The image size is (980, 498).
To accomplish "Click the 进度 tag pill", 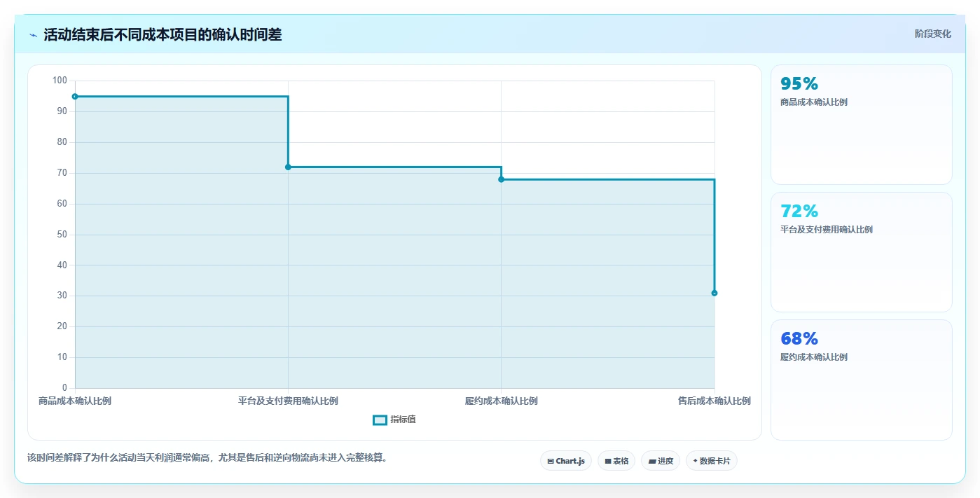I will point(661,461).
